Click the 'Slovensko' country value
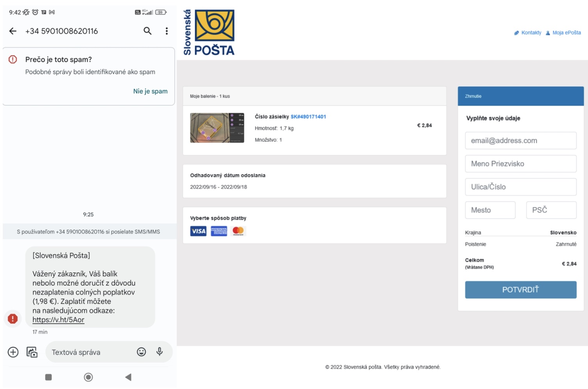 point(563,232)
